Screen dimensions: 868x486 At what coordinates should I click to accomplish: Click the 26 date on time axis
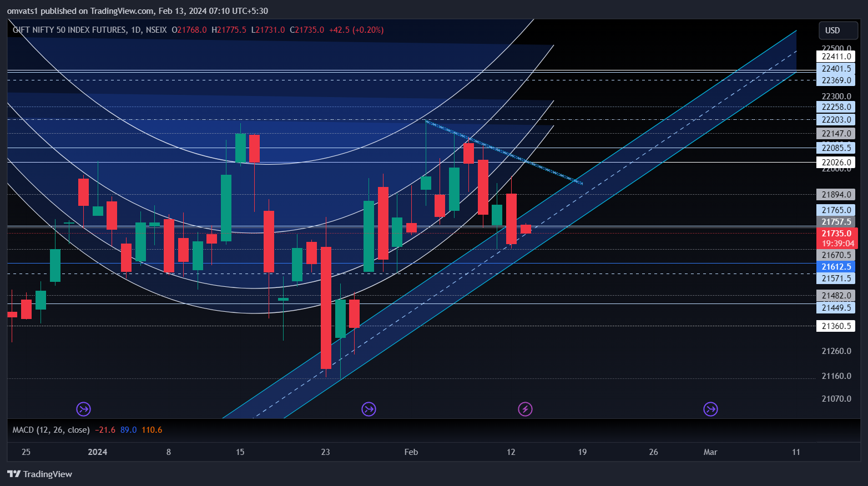click(x=654, y=452)
